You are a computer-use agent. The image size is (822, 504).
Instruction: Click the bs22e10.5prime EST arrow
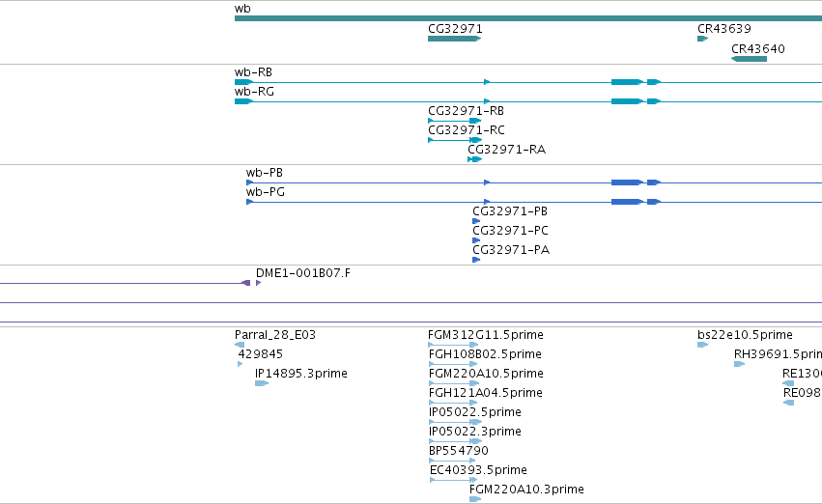click(702, 345)
